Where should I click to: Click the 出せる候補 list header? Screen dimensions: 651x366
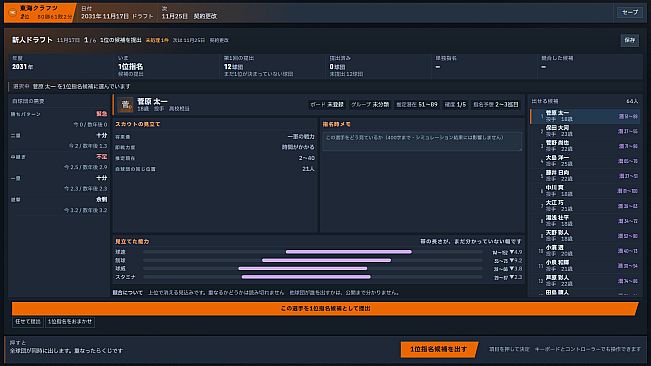(x=545, y=101)
